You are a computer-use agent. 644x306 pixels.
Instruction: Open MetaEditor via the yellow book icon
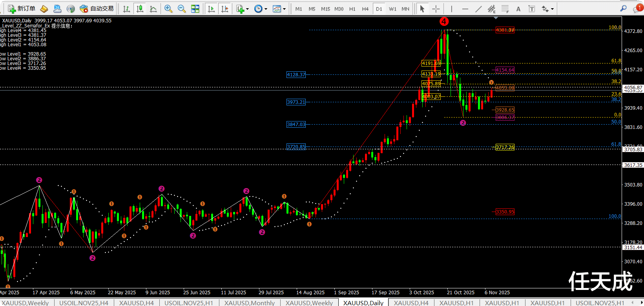(44, 8)
